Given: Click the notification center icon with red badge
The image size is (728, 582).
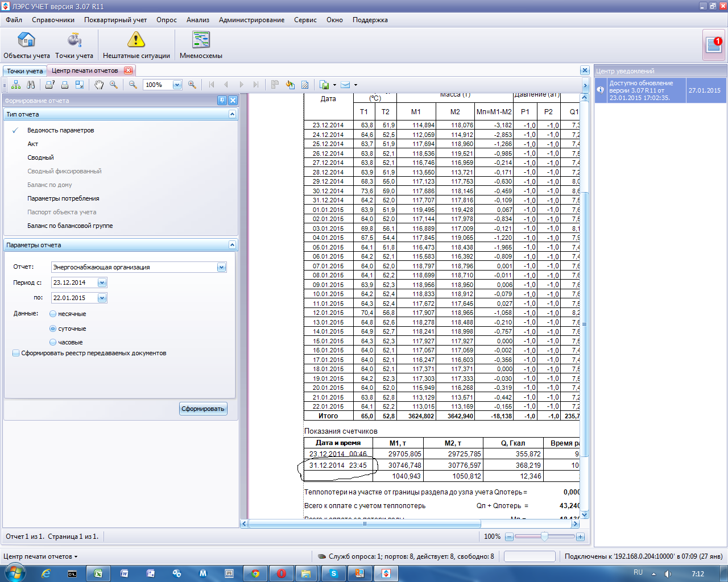Looking at the screenshot, I should pos(714,45).
